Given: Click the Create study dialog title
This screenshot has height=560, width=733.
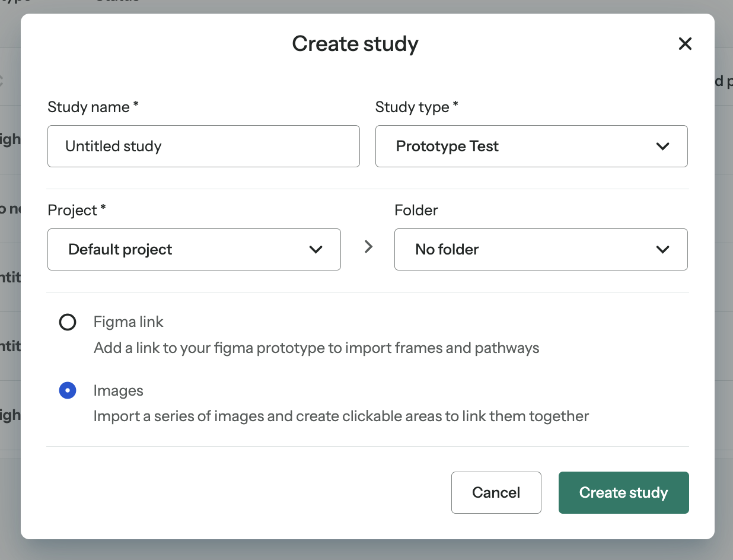Looking at the screenshot, I should click(x=355, y=44).
